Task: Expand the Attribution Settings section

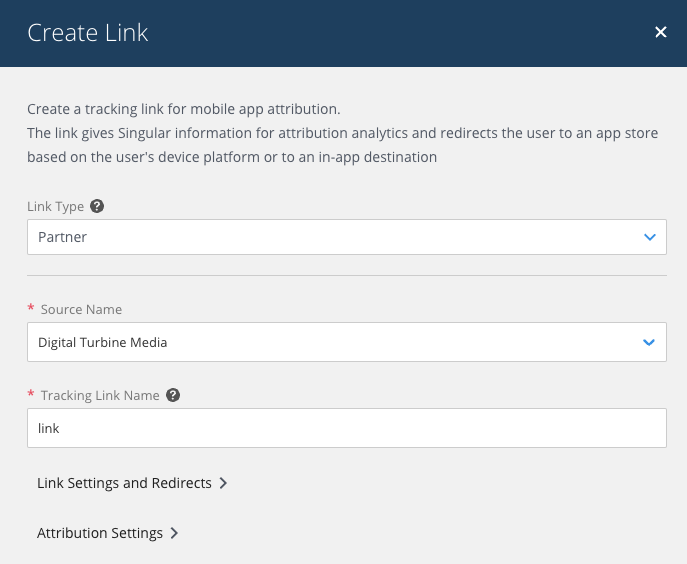Action: pos(108,533)
